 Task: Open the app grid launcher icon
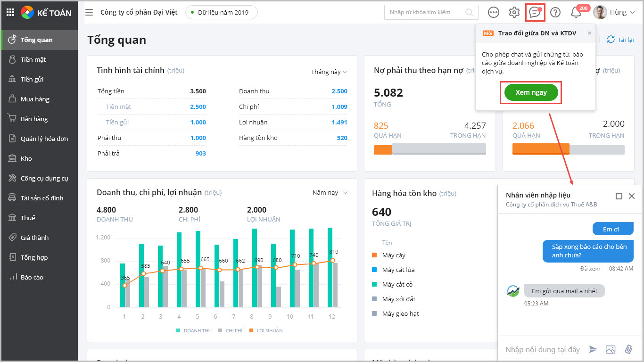[10, 12]
